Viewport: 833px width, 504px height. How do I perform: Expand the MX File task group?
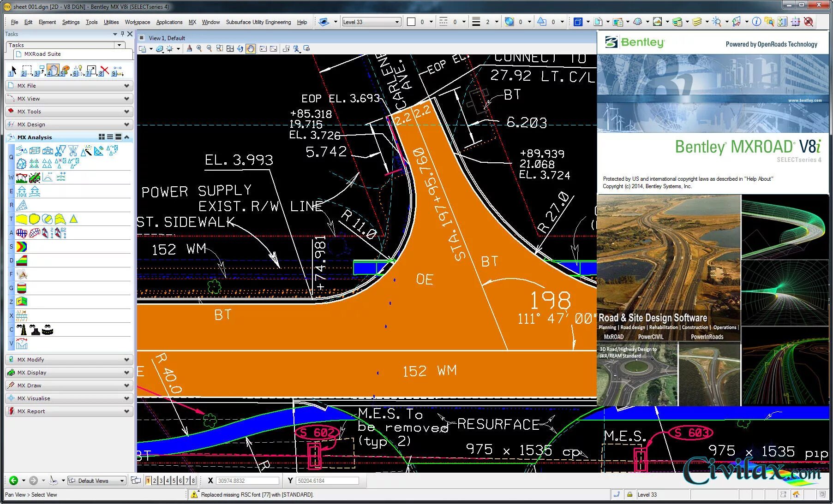tap(69, 86)
